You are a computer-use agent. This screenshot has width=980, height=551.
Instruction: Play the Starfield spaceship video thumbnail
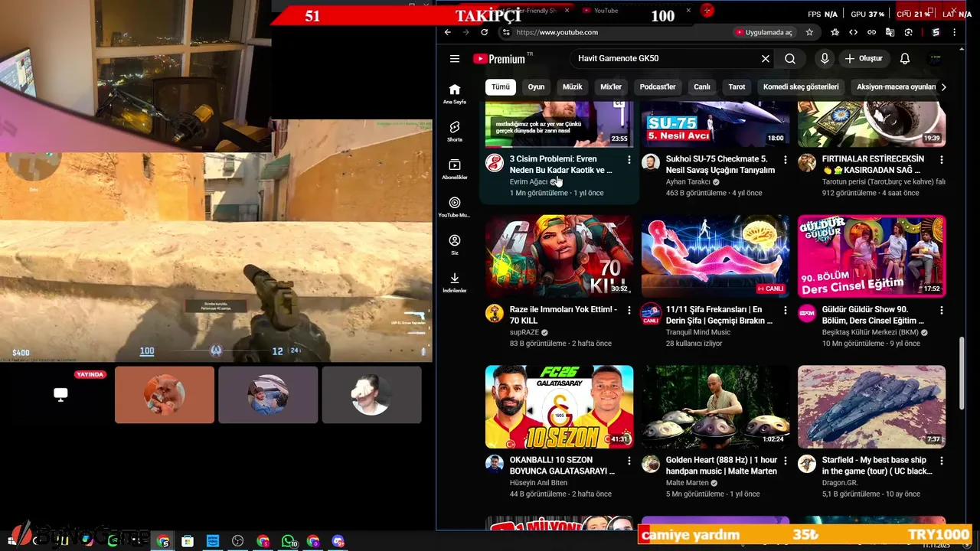[871, 406]
